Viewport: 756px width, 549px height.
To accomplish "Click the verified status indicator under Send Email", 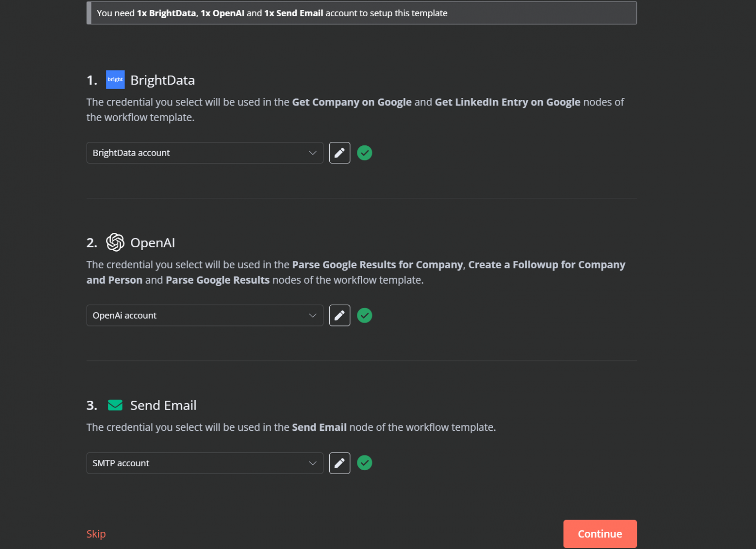I will [x=364, y=463].
